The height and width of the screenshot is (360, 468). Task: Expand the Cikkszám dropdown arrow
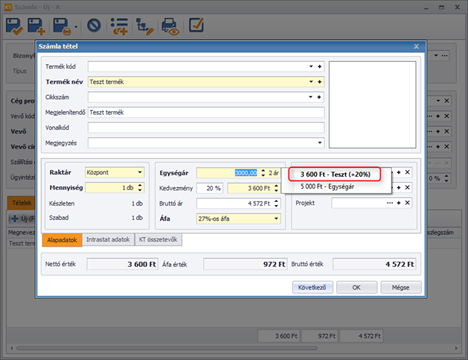coord(311,97)
